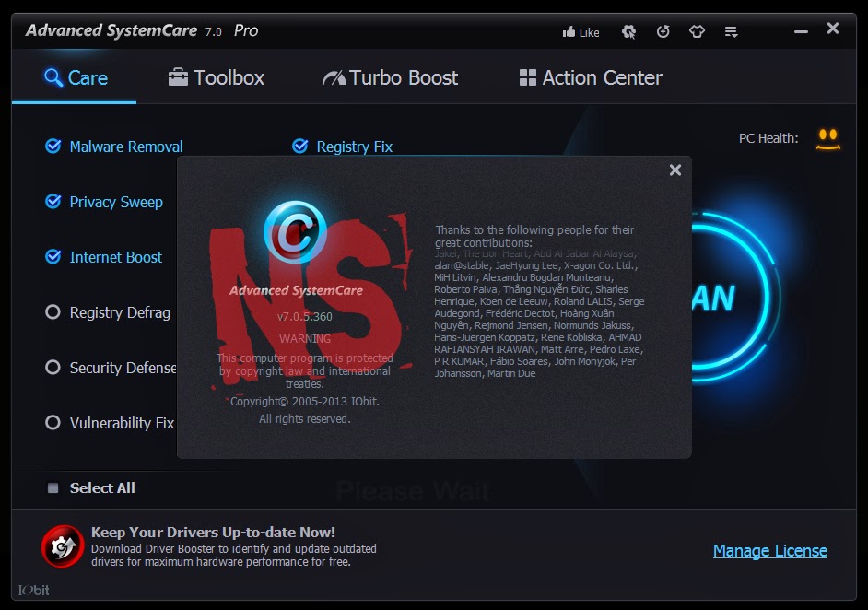The width and height of the screenshot is (868, 610).
Task: Enable Registry Defrag option
Action: point(53,312)
